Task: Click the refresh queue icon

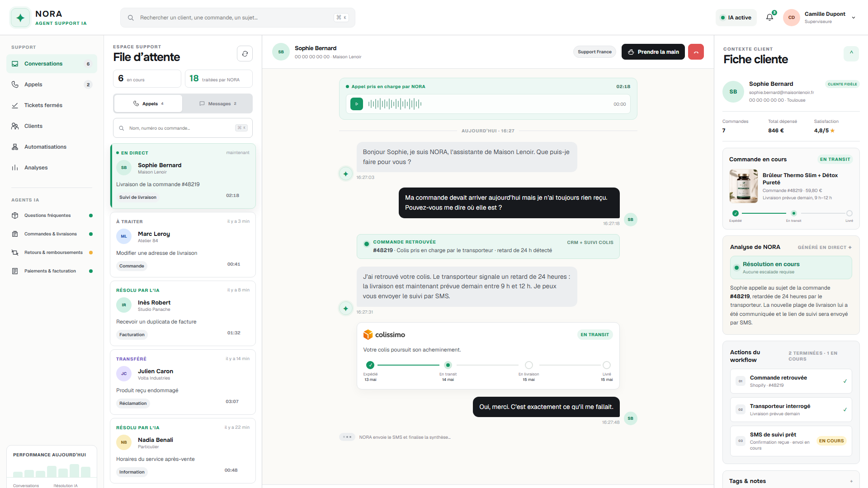Action: (x=245, y=54)
